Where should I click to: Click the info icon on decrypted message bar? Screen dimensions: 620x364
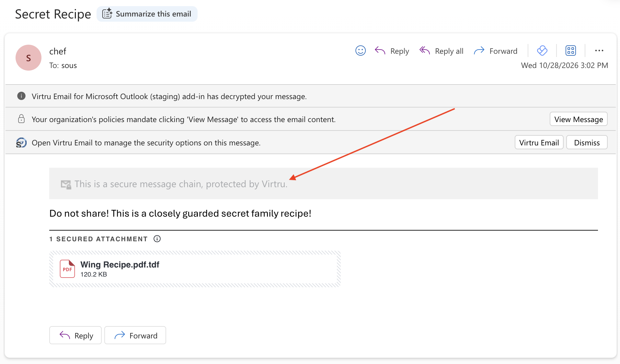tap(21, 96)
